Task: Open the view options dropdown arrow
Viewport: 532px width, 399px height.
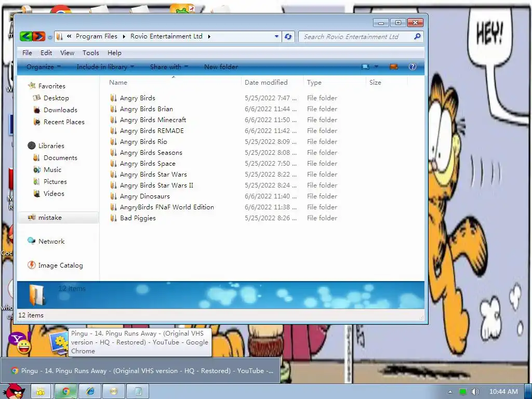Action: (x=376, y=67)
